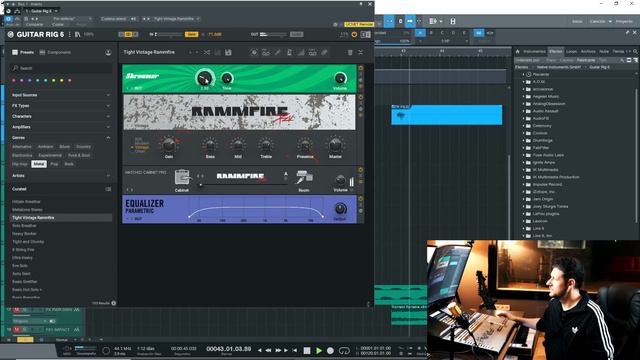Expand the Characters section
The width and height of the screenshot is (640, 360).
click(x=108, y=116)
